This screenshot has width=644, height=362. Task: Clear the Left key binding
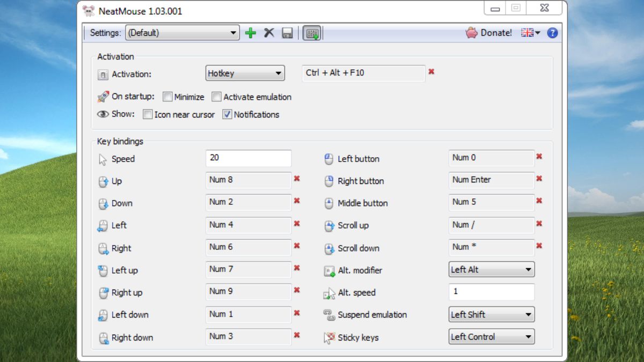coord(297,224)
